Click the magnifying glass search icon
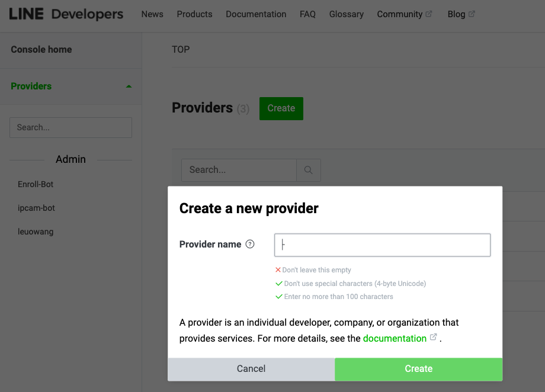The width and height of the screenshot is (545, 392). point(308,170)
